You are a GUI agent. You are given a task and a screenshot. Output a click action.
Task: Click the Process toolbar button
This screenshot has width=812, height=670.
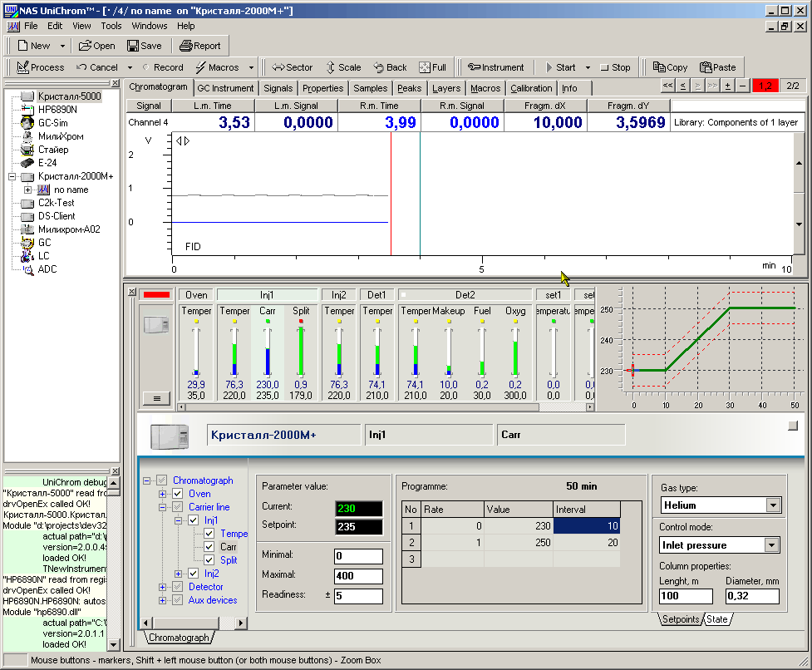41,67
